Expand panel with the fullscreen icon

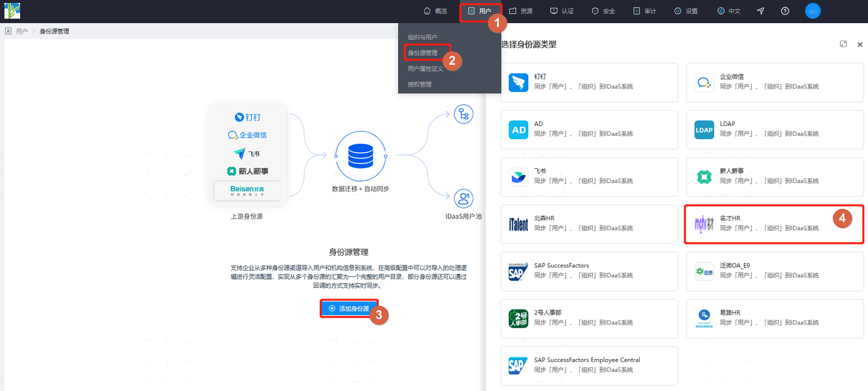pyautogui.click(x=844, y=44)
